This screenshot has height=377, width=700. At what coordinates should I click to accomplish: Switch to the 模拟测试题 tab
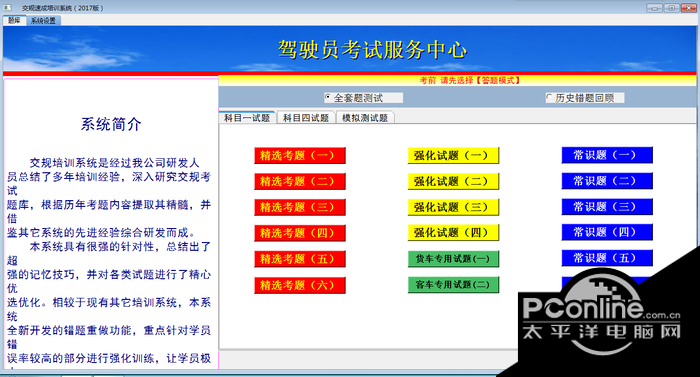pyautogui.click(x=365, y=117)
